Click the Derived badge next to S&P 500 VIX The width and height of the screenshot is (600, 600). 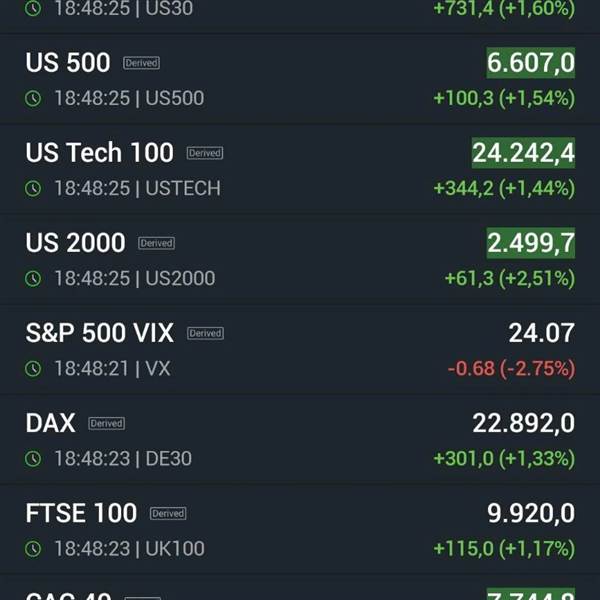pyautogui.click(x=205, y=333)
